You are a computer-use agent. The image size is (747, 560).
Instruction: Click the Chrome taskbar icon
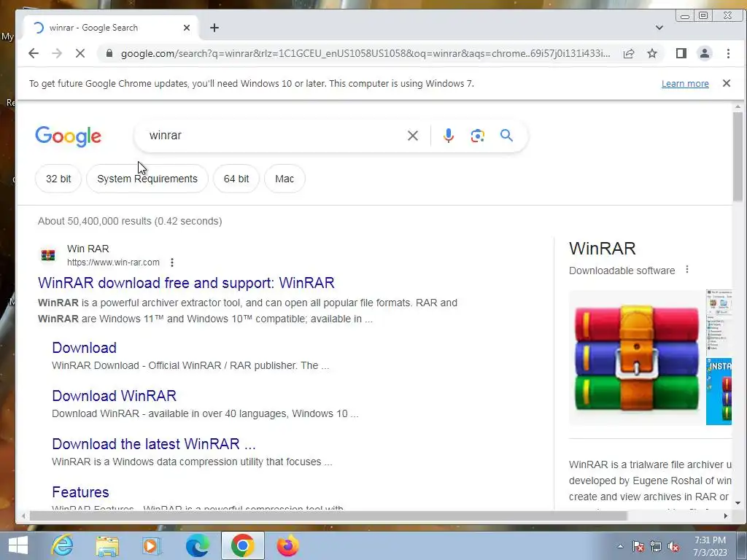[242, 545]
